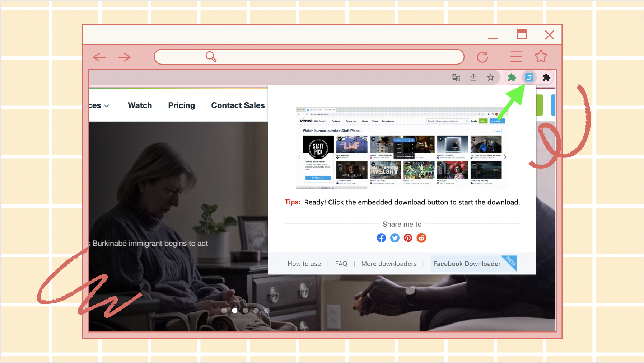Open the blue S downloader extension icon
Screen dimensions: 644x363
[529, 77]
